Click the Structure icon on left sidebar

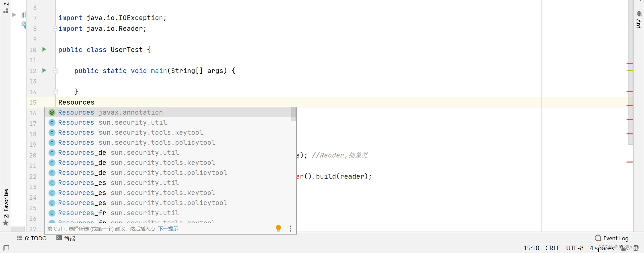coord(6,11)
